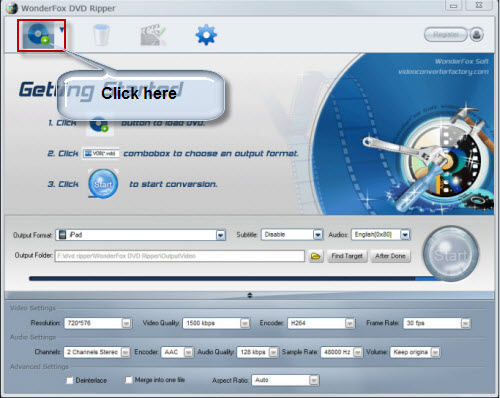Click the Advanced Settings section label
This screenshot has height=398, width=500.
[x=39, y=367]
